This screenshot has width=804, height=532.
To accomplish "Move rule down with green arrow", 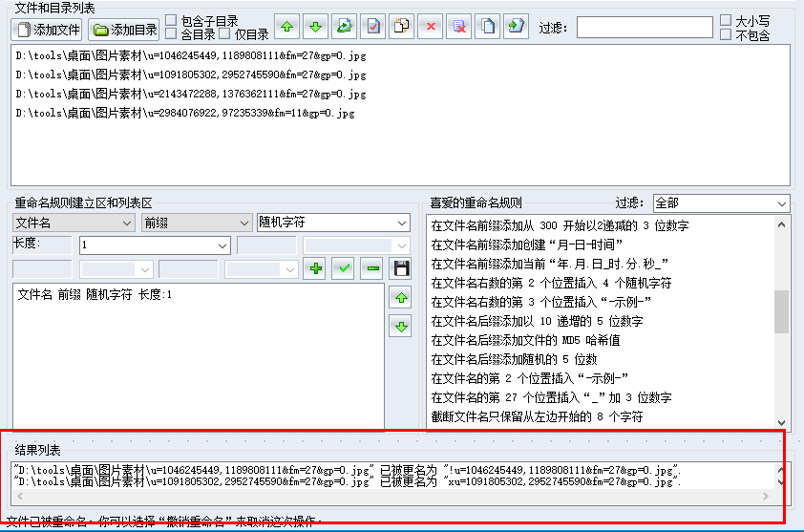I will point(401,327).
